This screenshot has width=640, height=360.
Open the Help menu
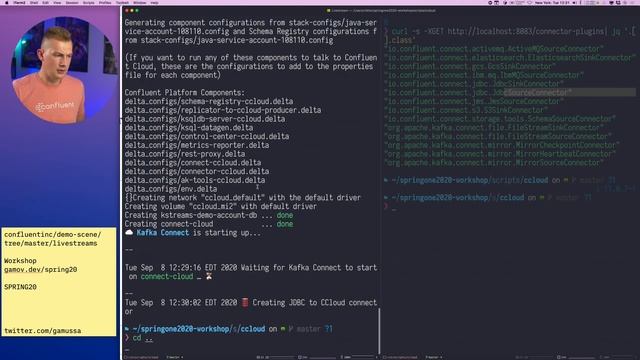coord(154,2)
